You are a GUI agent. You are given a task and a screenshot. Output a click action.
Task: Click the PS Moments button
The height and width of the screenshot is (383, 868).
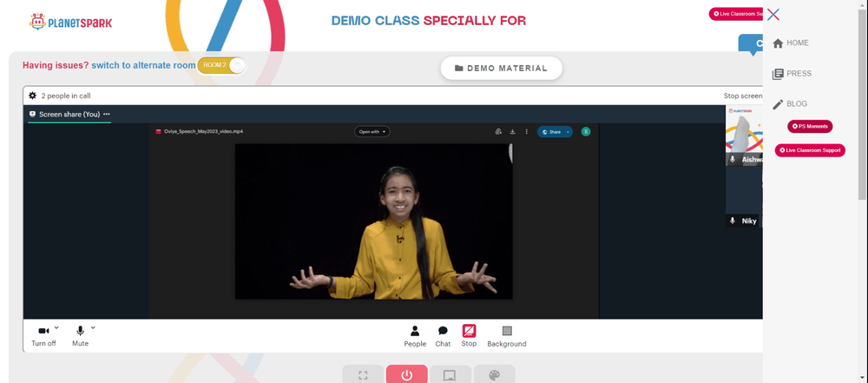tap(810, 127)
